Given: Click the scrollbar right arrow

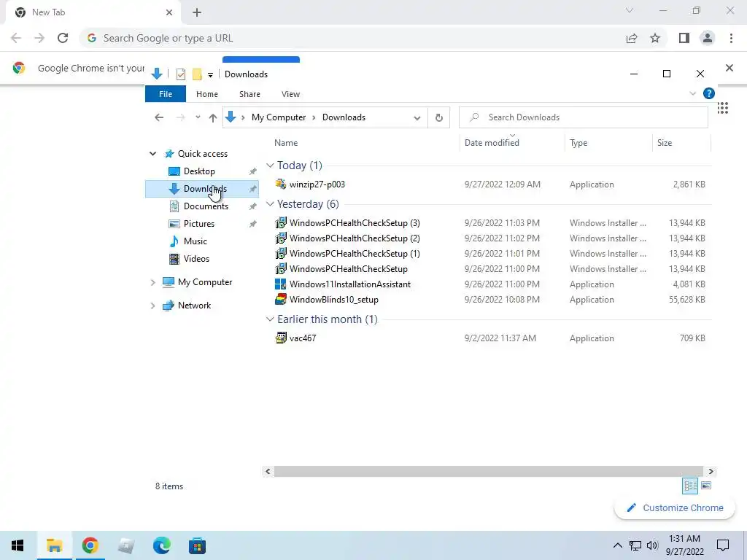Looking at the screenshot, I should click(x=711, y=472).
